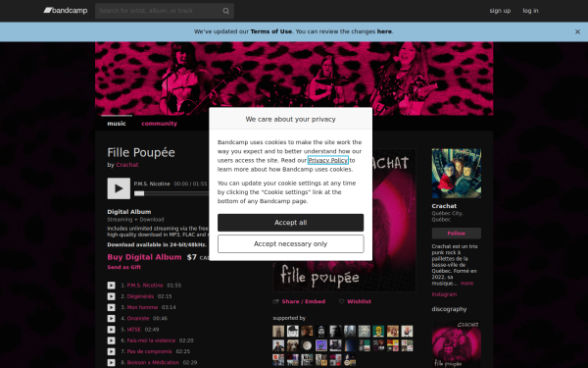Play track 3 Mon homme
The width and height of the screenshot is (588, 368).
(112, 307)
